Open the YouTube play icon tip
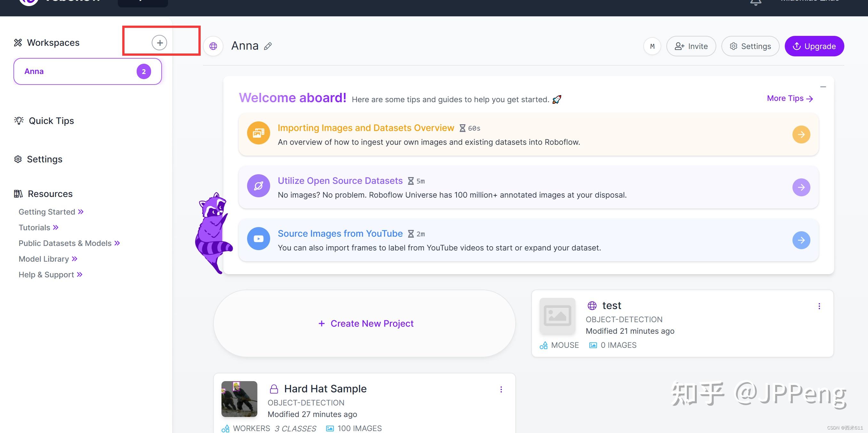868x433 pixels. (258, 239)
